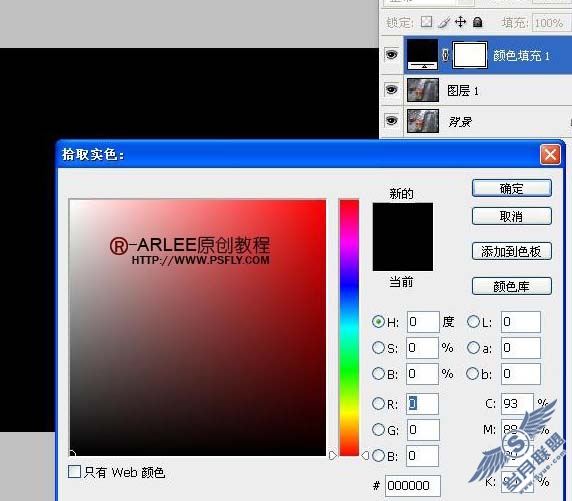Select the H hue radio button
Screen dimensions: 572x501
[x=378, y=321]
